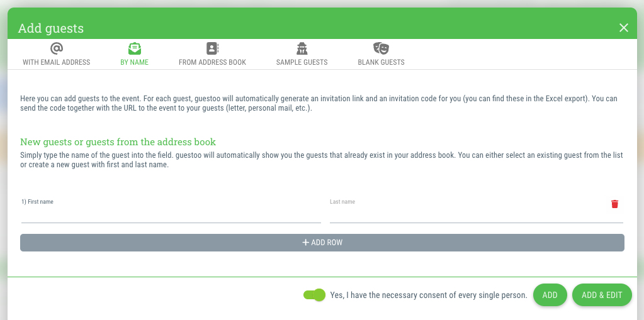Screen dimensions: 644x320
Task: Open the address book contact icon
Action: [x=212, y=48]
